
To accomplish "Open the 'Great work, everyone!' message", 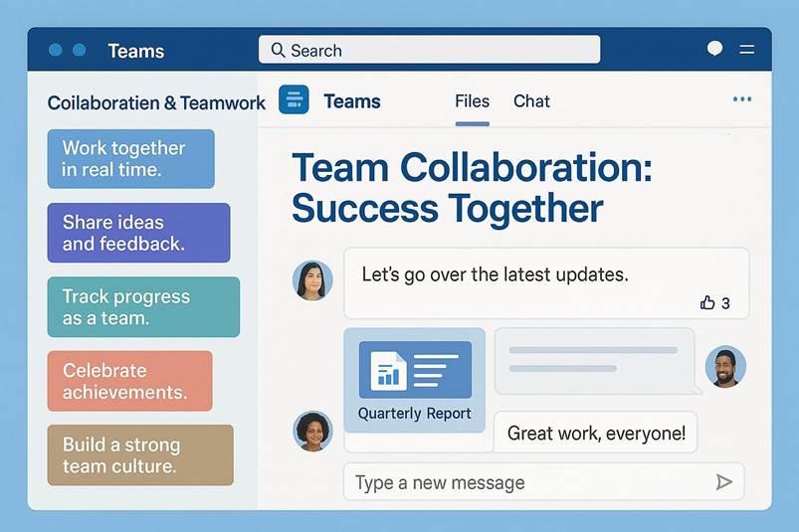I will [x=595, y=433].
